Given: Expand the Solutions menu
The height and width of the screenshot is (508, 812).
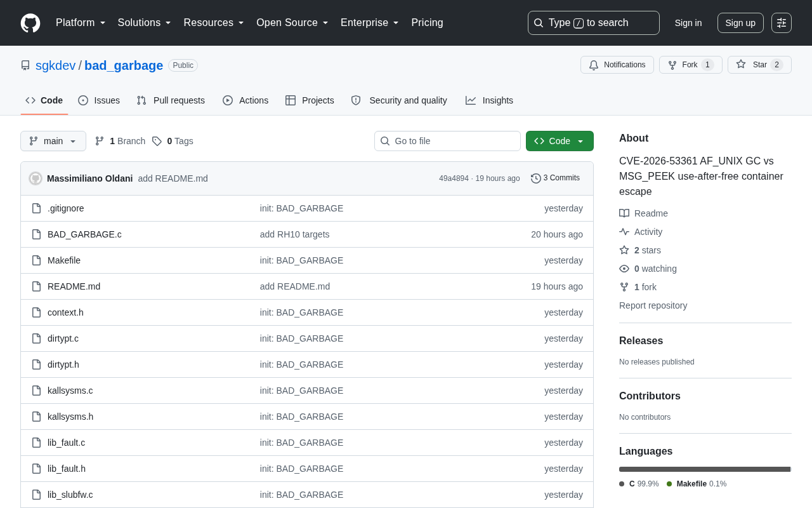Looking at the screenshot, I should click(x=145, y=23).
